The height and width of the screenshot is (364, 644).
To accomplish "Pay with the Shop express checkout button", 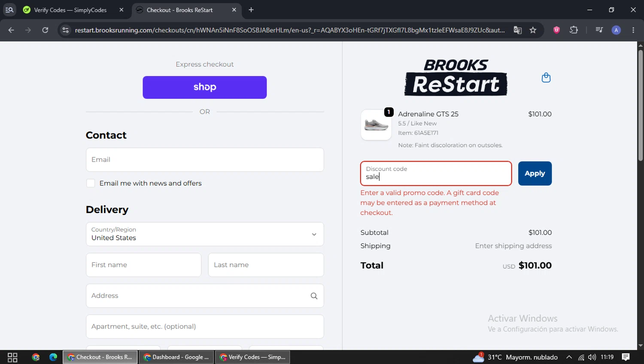I will click(205, 87).
